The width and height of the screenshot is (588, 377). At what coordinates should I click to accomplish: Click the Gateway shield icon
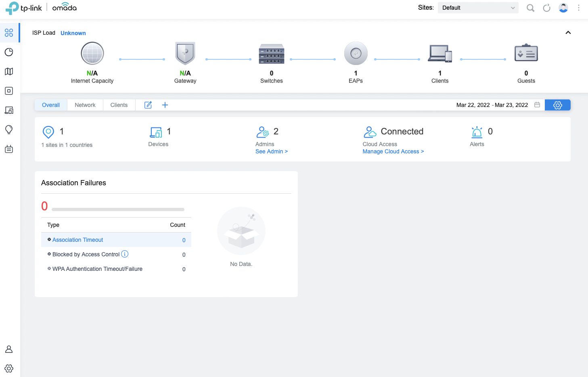pyautogui.click(x=185, y=53)
